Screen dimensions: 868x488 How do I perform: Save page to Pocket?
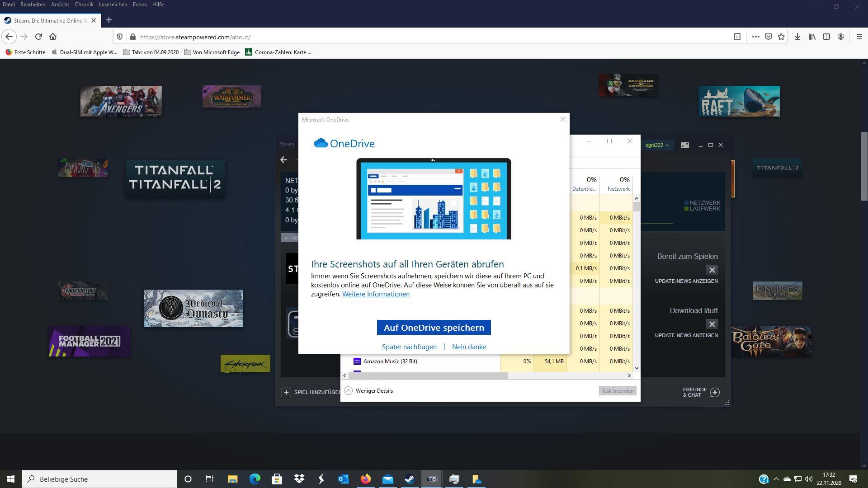coord(768,37)
